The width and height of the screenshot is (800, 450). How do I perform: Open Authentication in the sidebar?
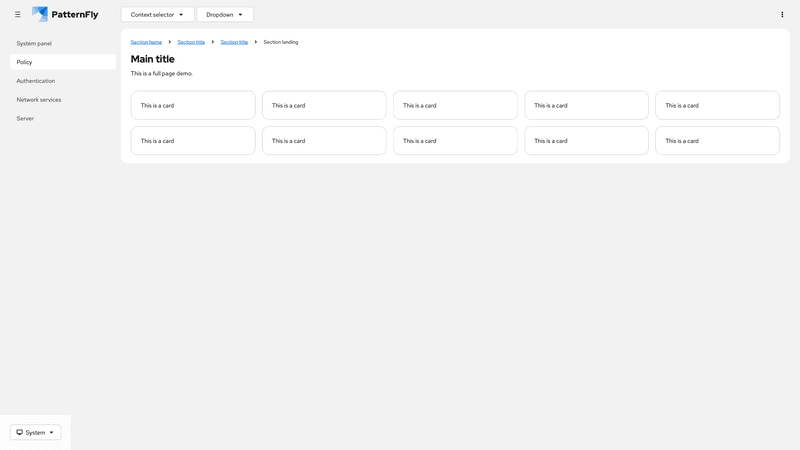[x=36, y=81]
